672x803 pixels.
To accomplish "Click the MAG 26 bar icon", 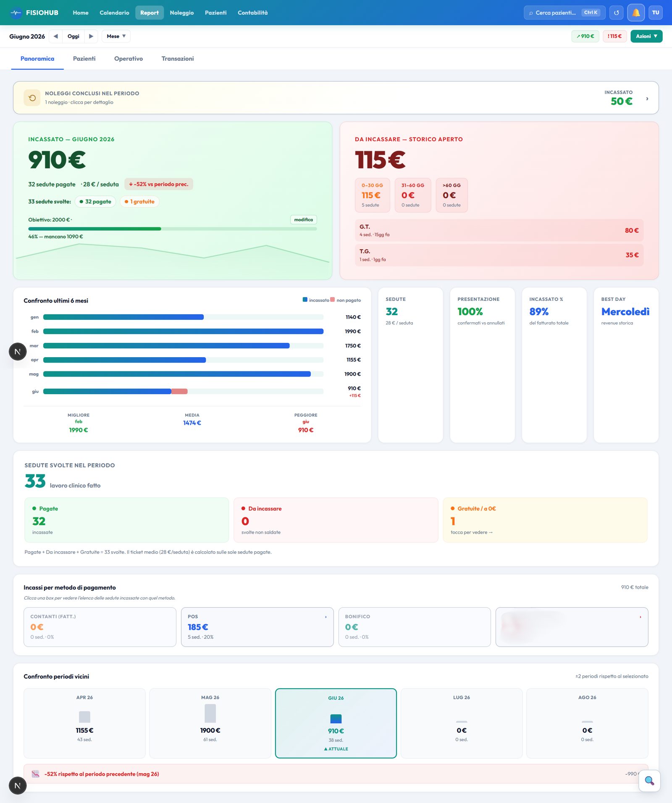I will [210, 713].
